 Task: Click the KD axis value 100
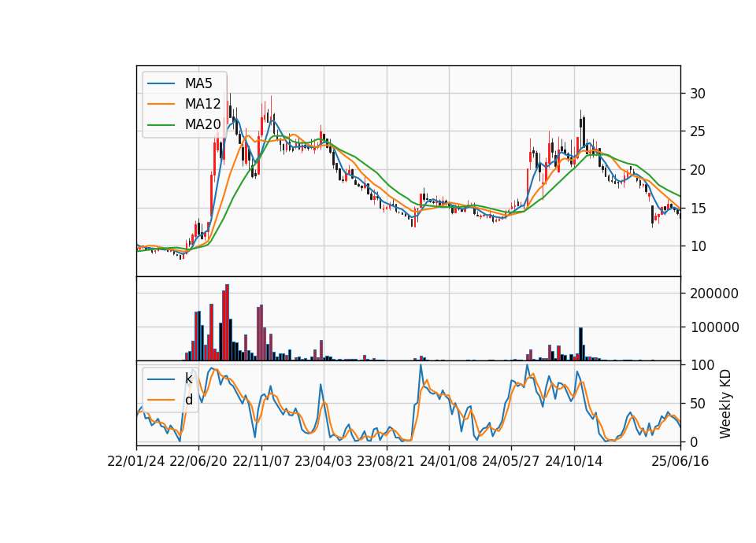pos(702,365)
